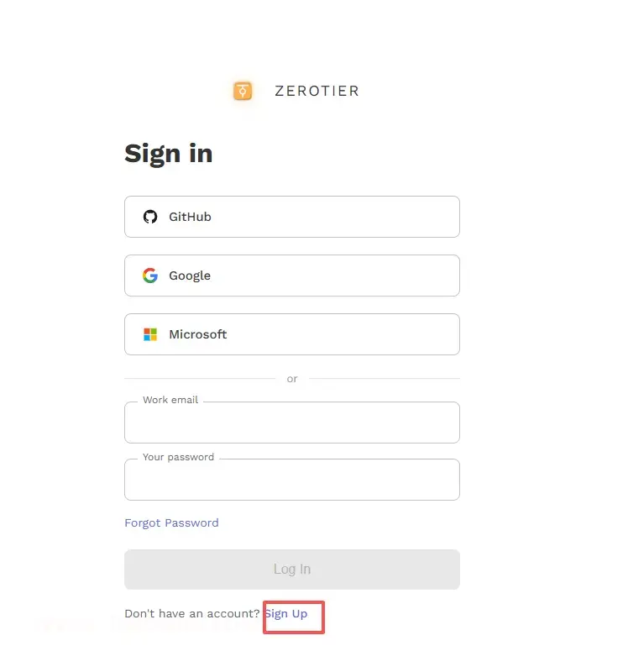
Task: Click the Work email field label
Action: pos(170,400)
